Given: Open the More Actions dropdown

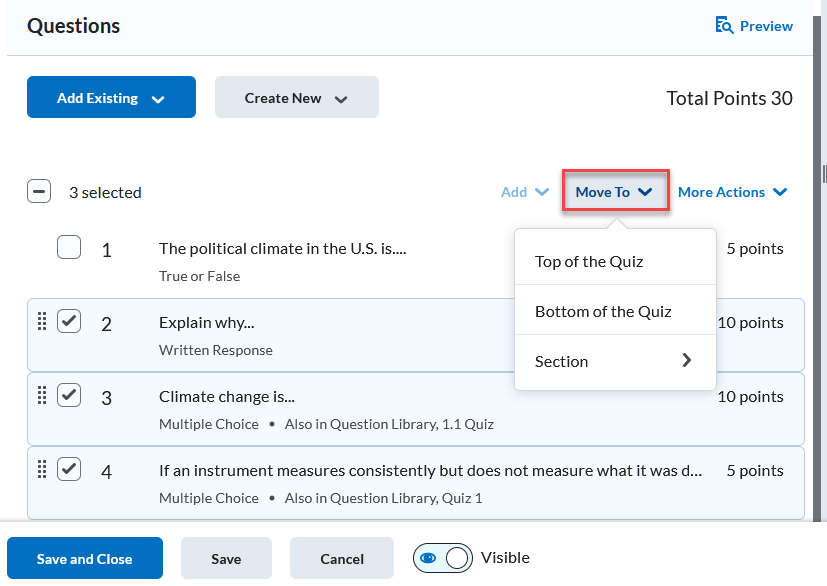Looking at the screenshot, I should (732, 192).
